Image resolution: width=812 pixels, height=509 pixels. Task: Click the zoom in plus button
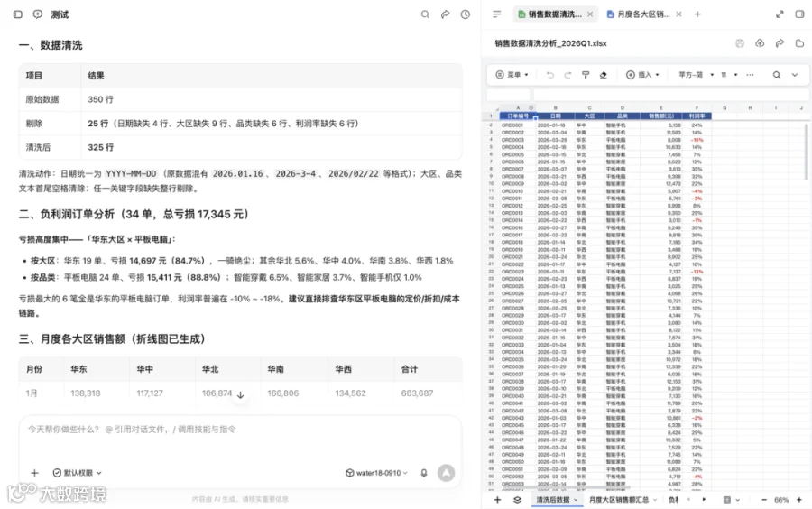[799, 500]
